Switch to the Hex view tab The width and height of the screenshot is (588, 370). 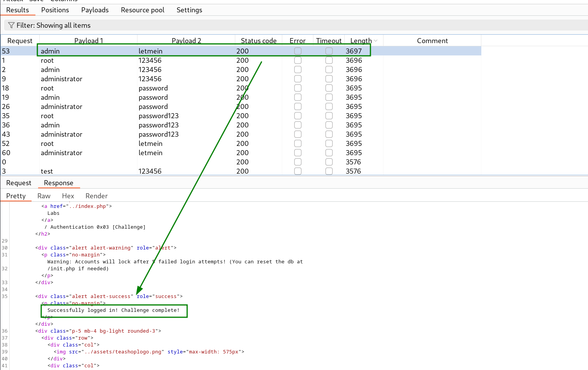68,196
